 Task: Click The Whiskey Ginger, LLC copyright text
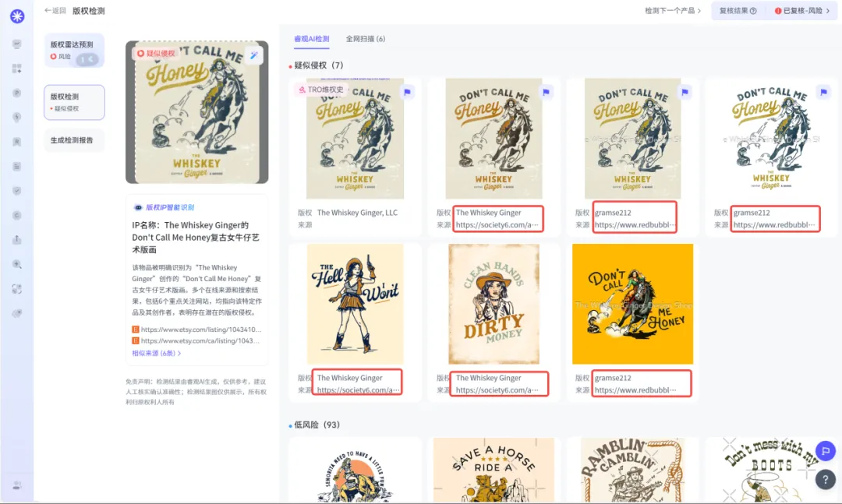[357, 213]
